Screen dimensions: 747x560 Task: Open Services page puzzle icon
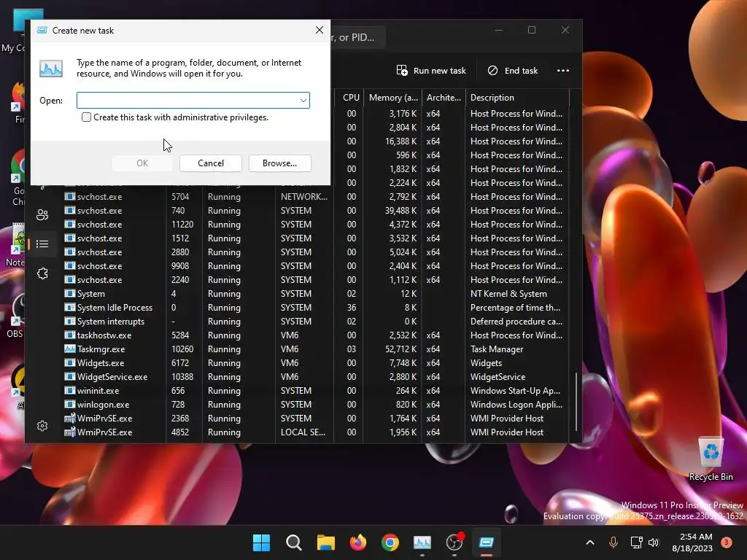tap(42, 273)
